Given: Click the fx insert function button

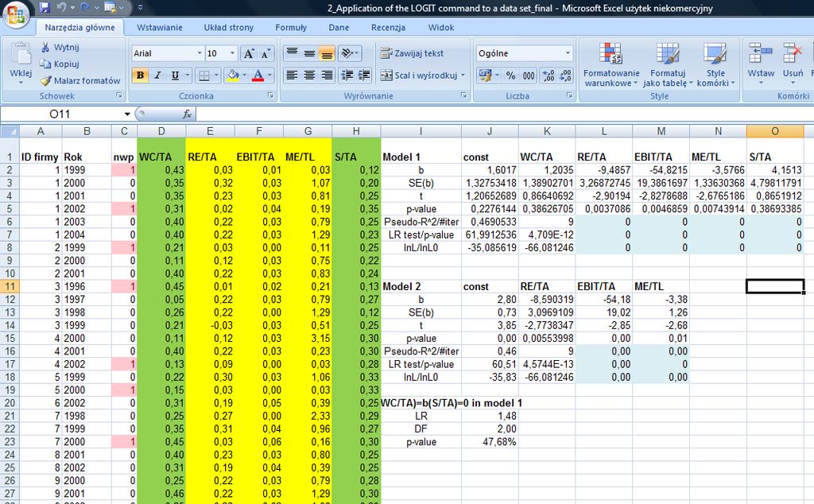Looking at the screenshot, I should (x=188, y=114).
